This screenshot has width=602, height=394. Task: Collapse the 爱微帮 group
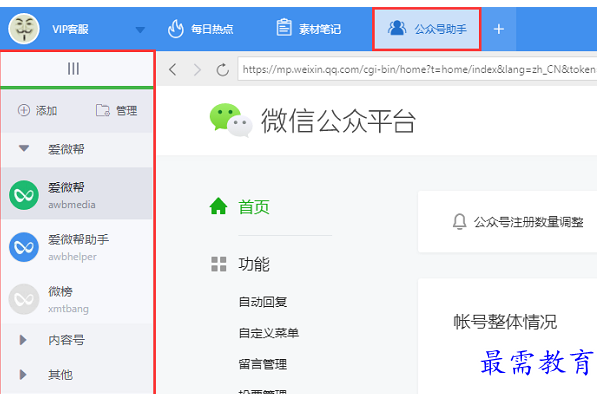(24, 148)
